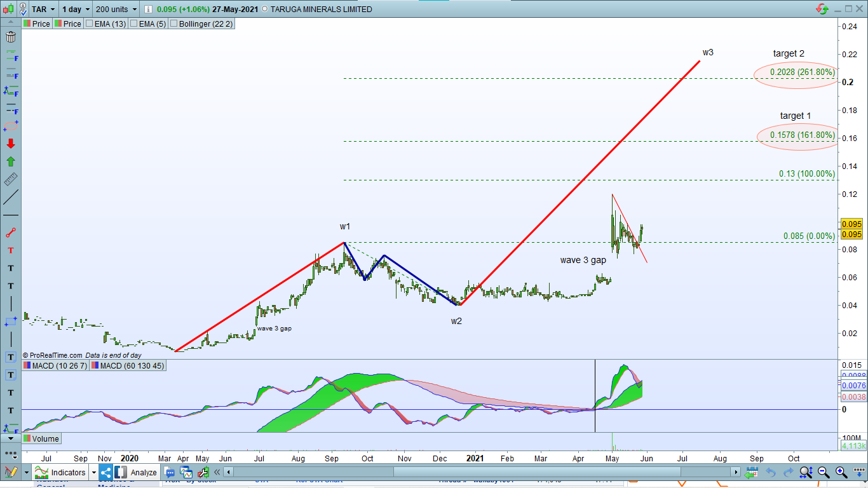The image size is (868, 488).
Task: Click the '0.085 (0.00%)' Fibonacci label
Action: point(809,236)
